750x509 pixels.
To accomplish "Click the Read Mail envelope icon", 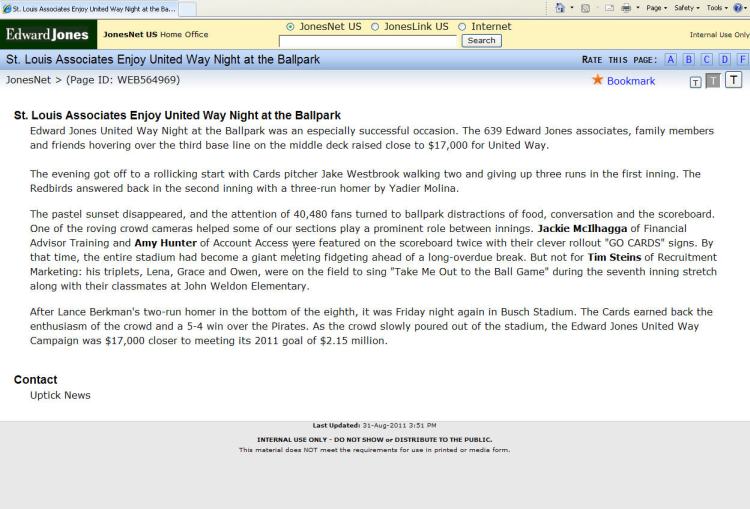I will 607,8.
